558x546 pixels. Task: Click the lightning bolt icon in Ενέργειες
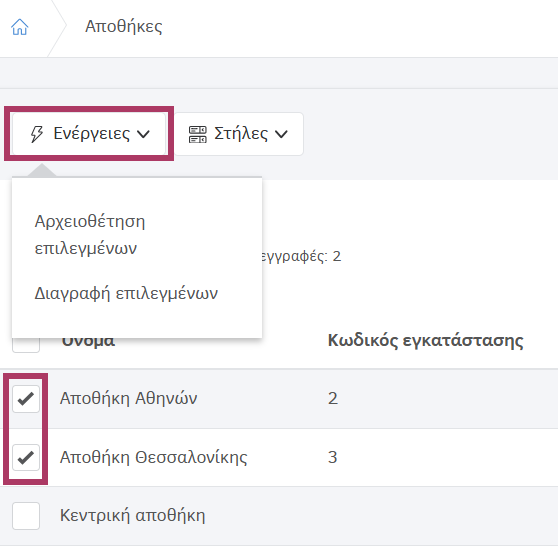pyautogui.click(x=37, y=134)
